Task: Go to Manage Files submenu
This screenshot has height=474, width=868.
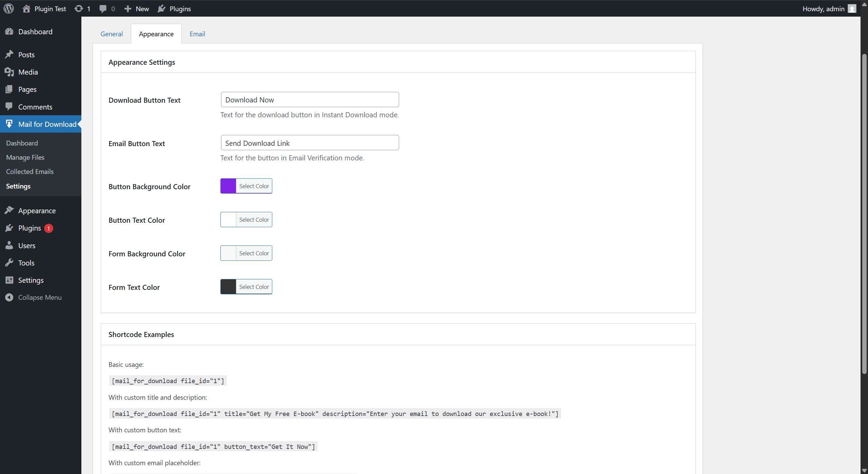Action: point(25,157)
